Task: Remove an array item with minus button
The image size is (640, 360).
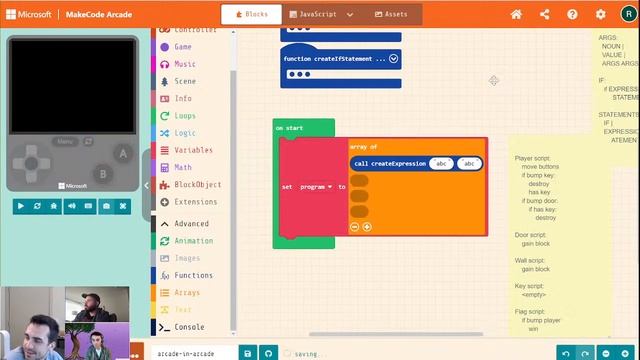Action: (354, 227)
